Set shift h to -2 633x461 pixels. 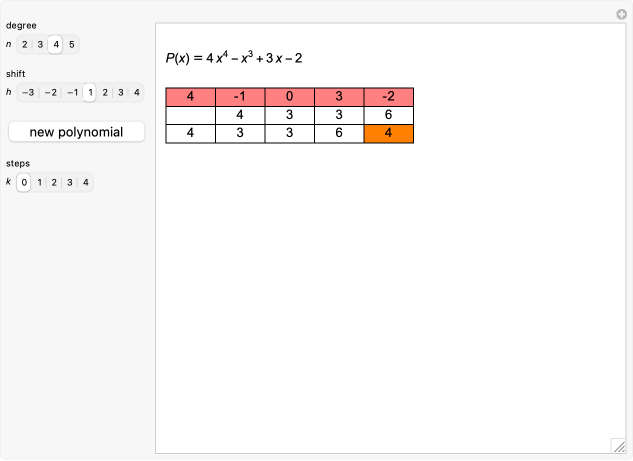[x=50, y=93]
